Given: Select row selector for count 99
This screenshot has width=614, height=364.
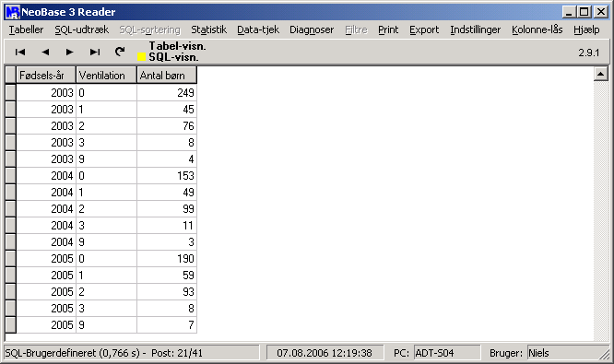Looking at the screenshot, I should [x=10, y=209].
